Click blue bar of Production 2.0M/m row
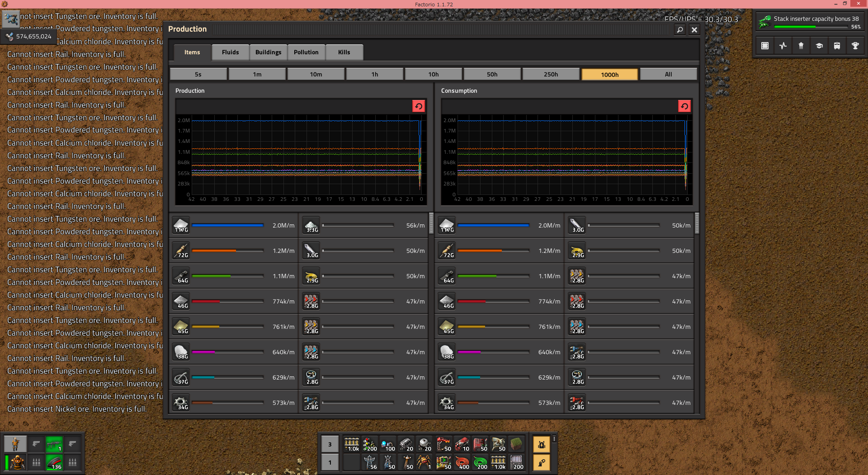 tap(227, 225)
